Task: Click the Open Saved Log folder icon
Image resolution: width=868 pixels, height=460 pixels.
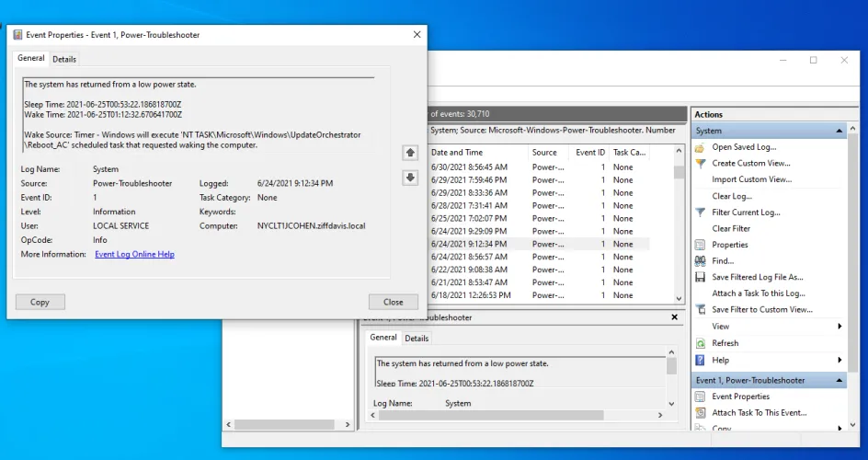Action: click(700, 147)
